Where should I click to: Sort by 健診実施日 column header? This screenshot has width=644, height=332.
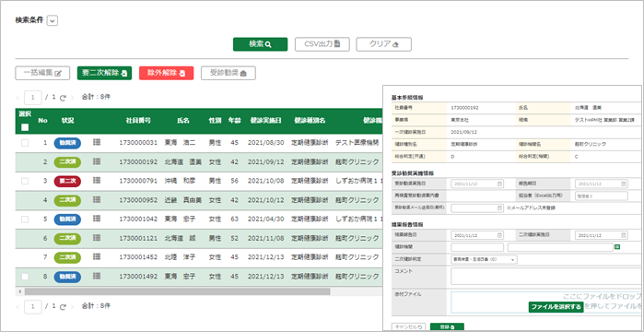click(265, 121)
